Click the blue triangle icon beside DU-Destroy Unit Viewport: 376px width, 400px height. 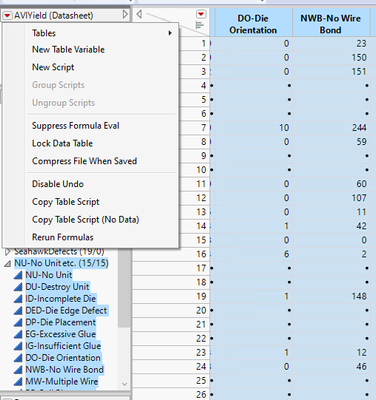[18, 287]
